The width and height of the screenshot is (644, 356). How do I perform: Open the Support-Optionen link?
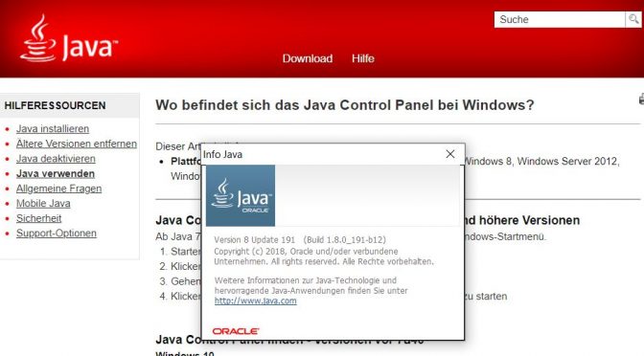[x=57, y=234]
